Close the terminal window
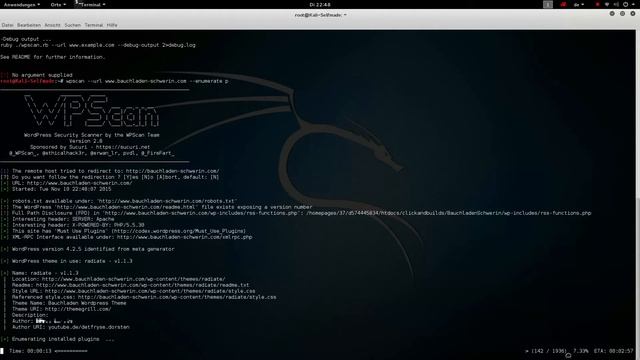Viewport: 640px width, 360px height. coord(633,13)
